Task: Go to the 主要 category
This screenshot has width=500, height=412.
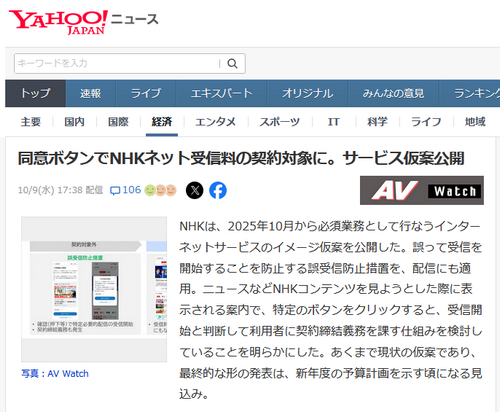Action: click(31, 122)
